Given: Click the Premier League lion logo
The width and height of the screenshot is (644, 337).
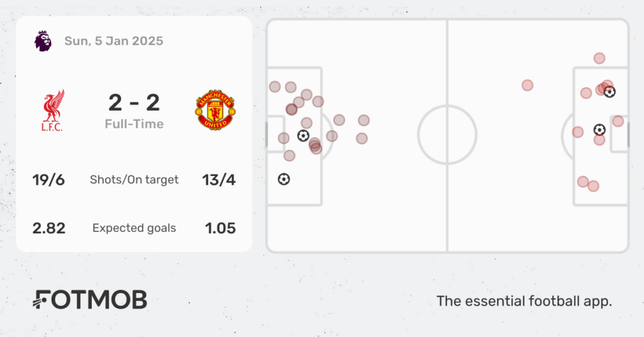Looking at the screenshot, I should [x=43, y=41].
